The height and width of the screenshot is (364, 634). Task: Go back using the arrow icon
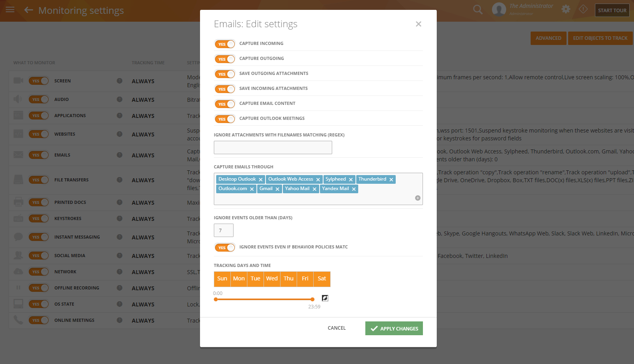click(28, 10)
